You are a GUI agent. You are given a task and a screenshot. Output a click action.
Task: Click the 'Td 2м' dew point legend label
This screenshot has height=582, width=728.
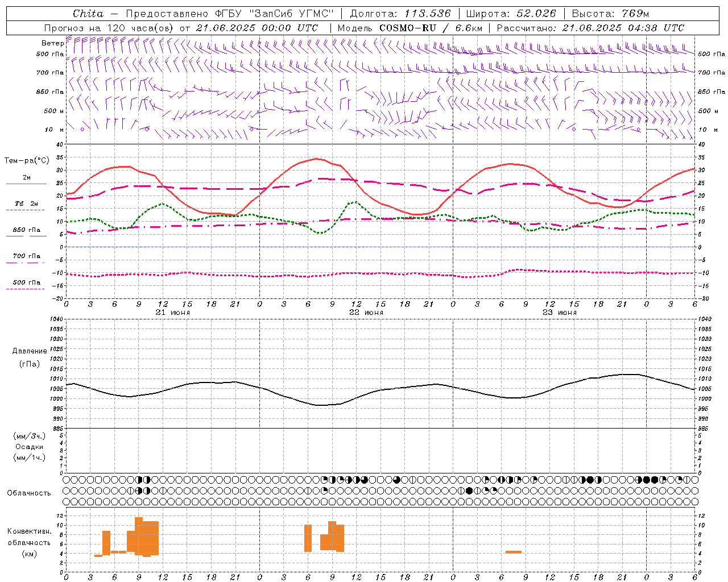click(26, 203)
